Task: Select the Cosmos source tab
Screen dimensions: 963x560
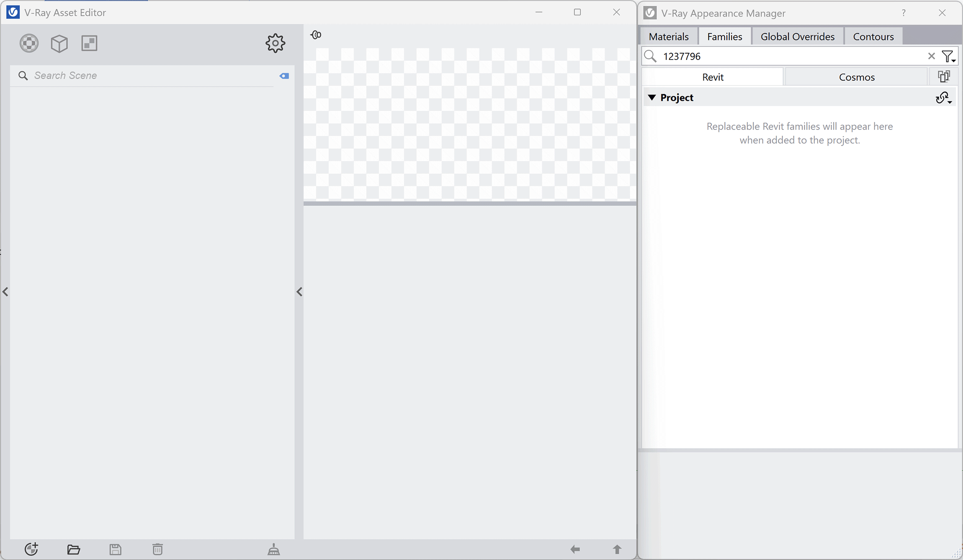Action: coord(857,77)
